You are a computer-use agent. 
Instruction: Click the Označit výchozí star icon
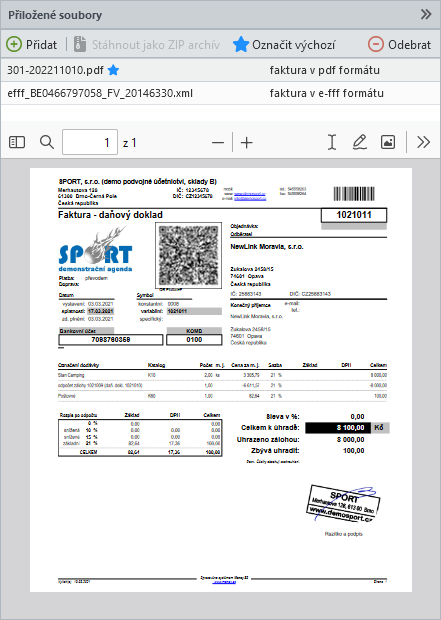(240, 44)
